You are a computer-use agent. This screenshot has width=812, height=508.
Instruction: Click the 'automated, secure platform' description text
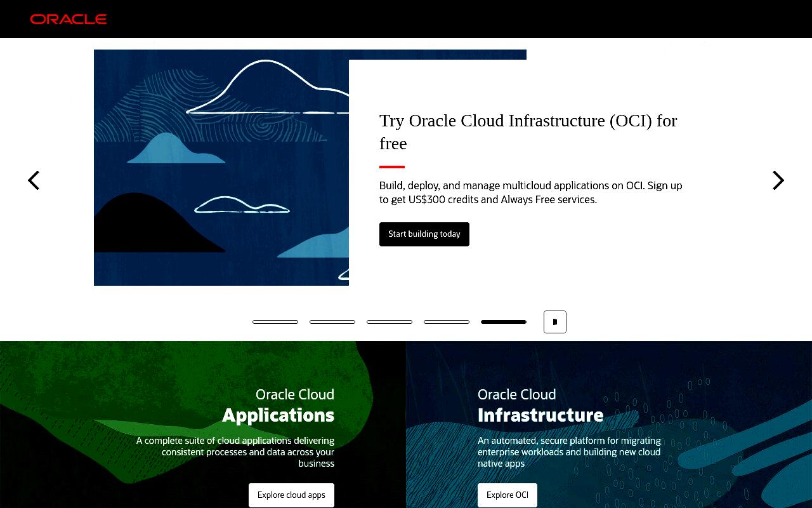569,452
